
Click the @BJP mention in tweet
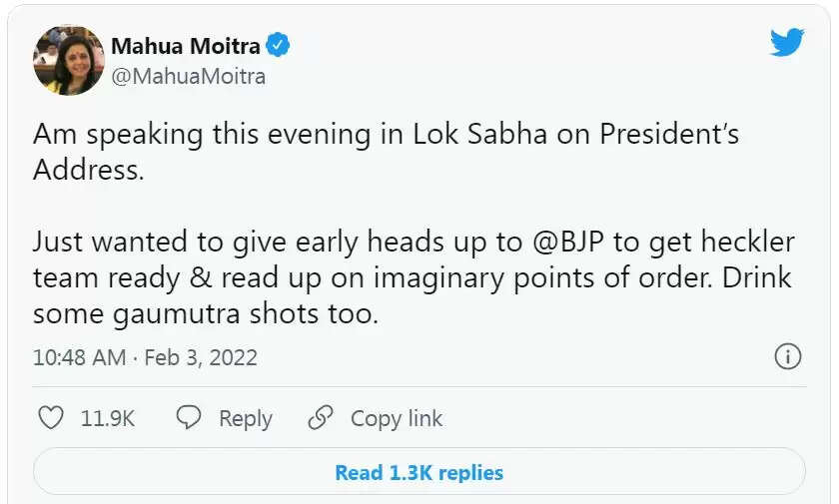click(568, 243)
